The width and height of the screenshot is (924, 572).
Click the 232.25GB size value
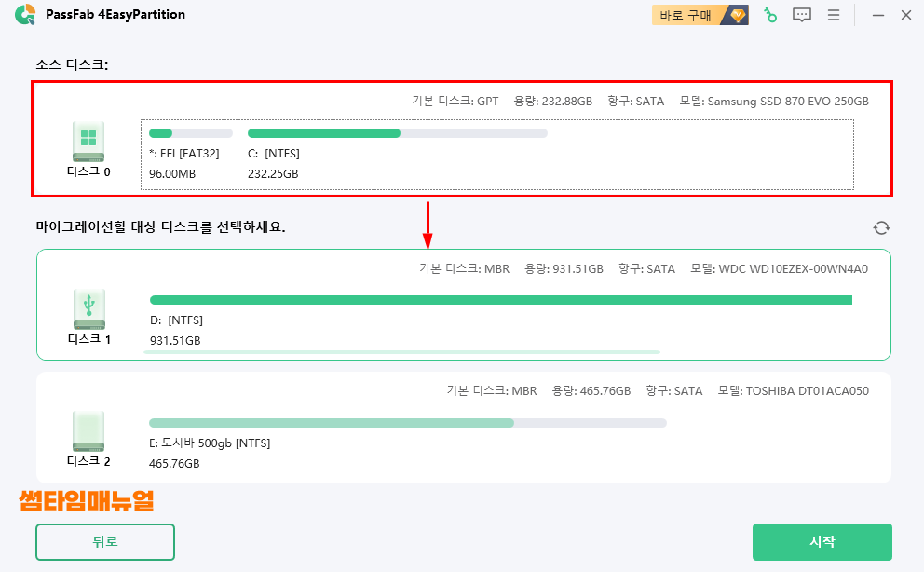pos(273,174)
